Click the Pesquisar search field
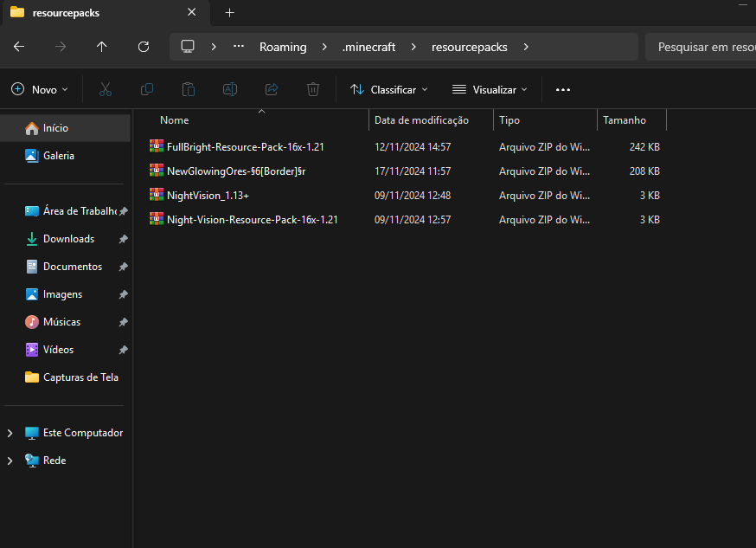The width and height of the screenshot is (756, 548). [701, 47]
